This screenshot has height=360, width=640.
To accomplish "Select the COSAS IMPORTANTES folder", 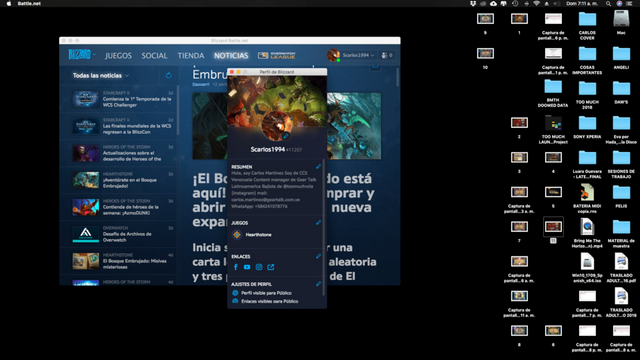I will [587, 53].
